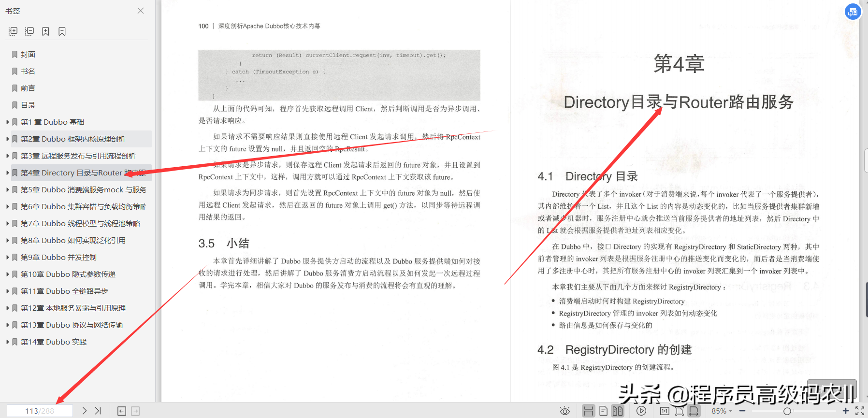Open the 前言 bookmark
The height and width of the screenshot is (418, 868).
tap(28, 88)
